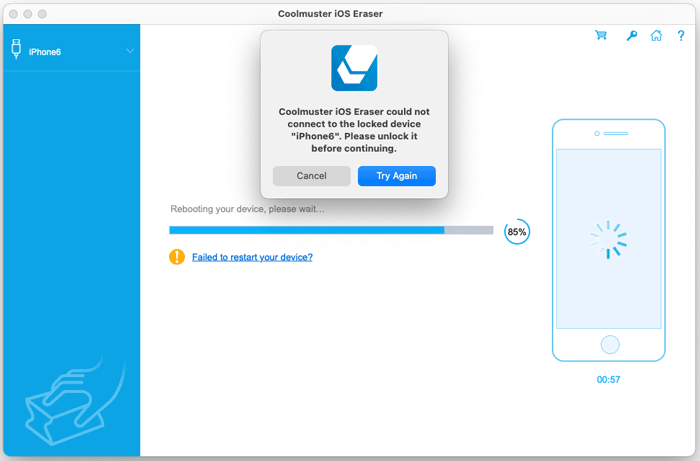The width and height of the screenshot is (700, 461).
Task: Click the orange warning exclamation icon
Action: (x=177, y=257)
